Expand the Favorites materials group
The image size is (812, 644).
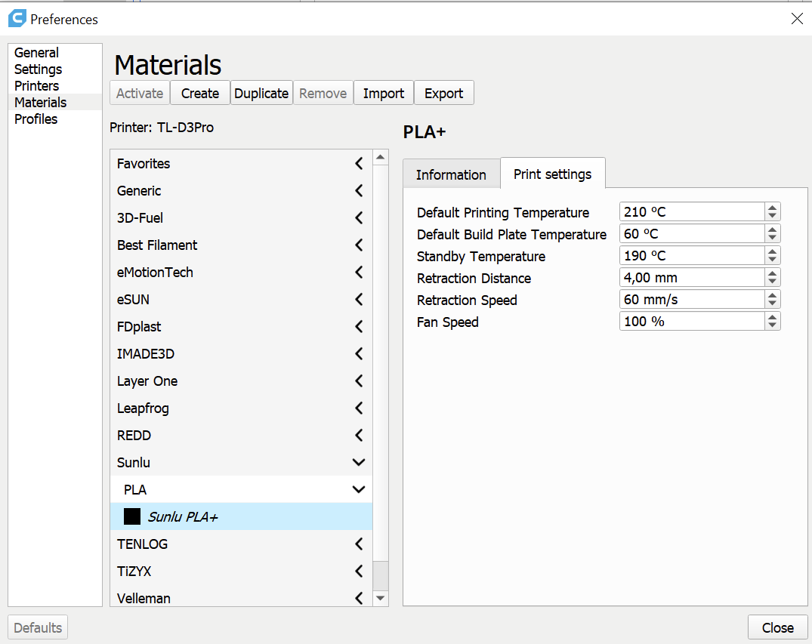[359, 163]
